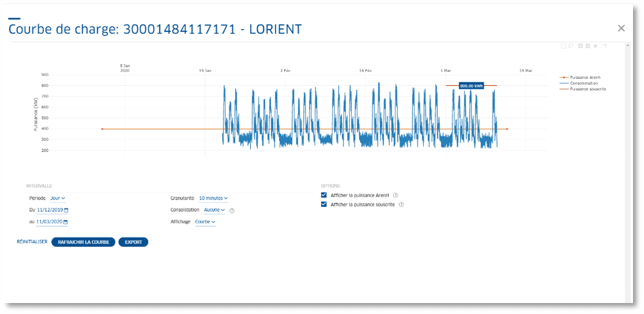The image size is (644, 314).
Task: Click help icon next to Consolidation
Action: (232, 210)
